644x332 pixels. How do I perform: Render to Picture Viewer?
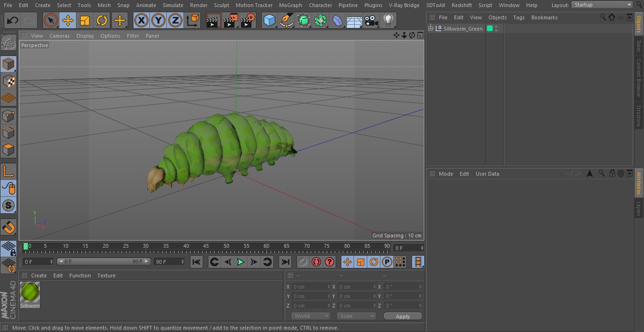[231, 20]
